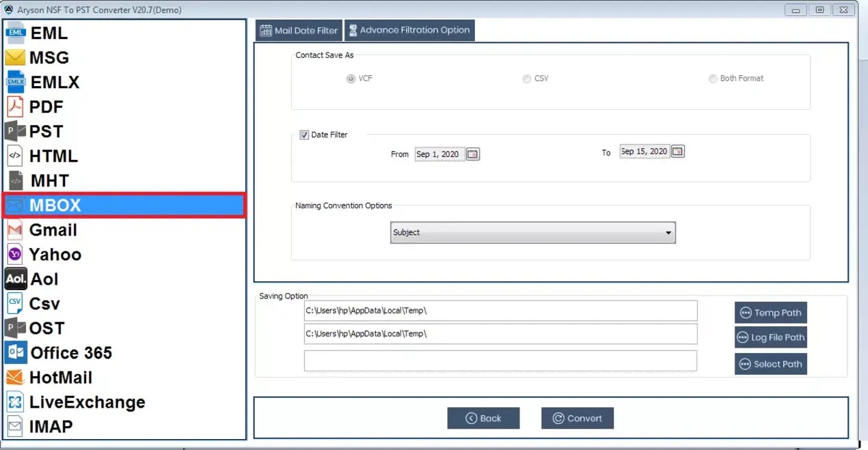The height and width of the screenshot is (450, 868).
Task: Click the Log File Path button
Action: click(x=771, y=337)
